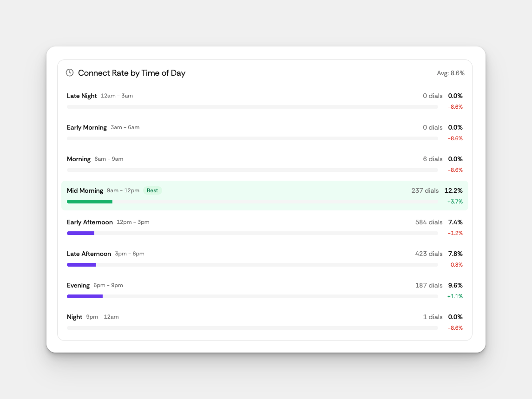Click the green Mid Morning progress bar
This screenshot has height=399, width=532.
pyautogui.click(x=90, y=202)
